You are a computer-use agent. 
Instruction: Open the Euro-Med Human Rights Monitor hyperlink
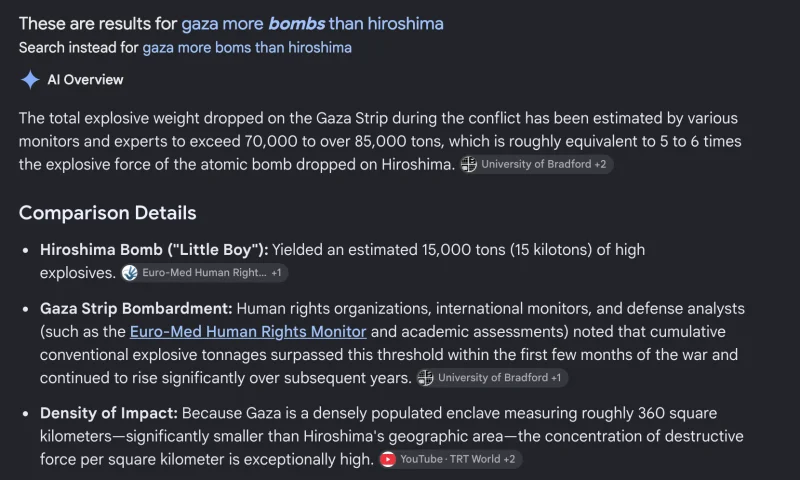[248, 332]
